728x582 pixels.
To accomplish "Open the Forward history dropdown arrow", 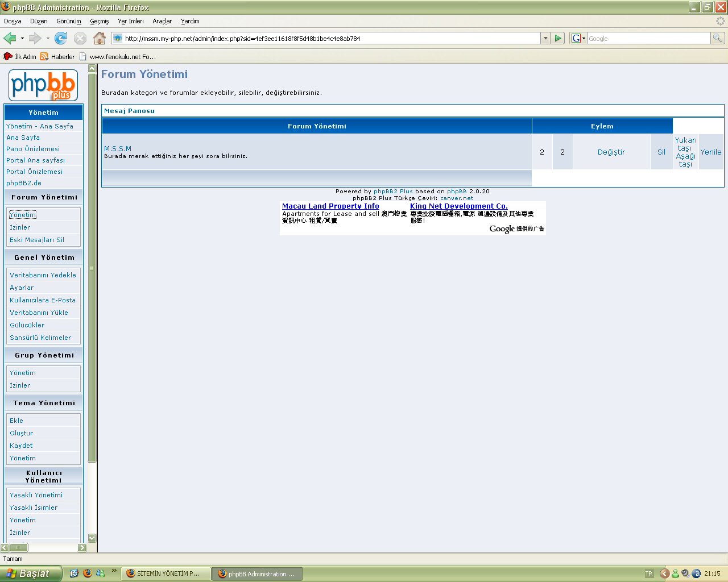I will [48, 38].
